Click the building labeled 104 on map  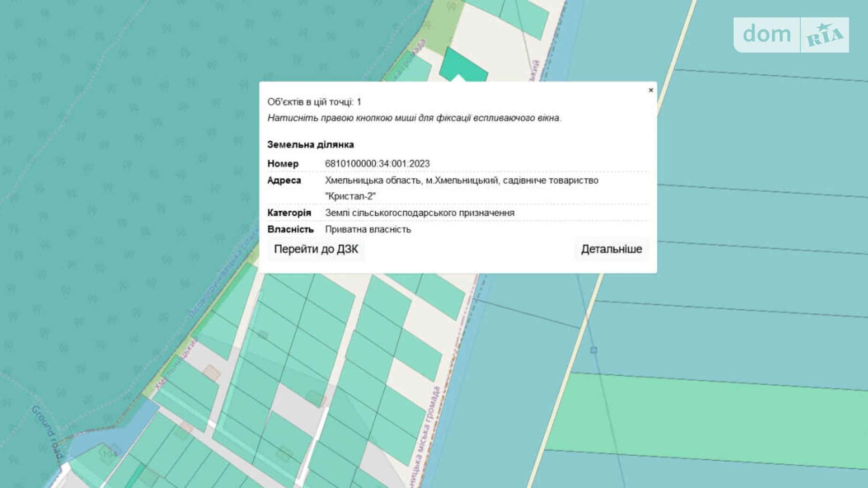109,454
